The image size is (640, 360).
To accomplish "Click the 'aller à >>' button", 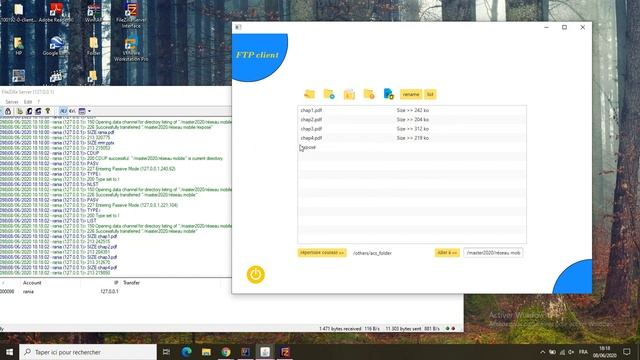I will pos(447,253).
